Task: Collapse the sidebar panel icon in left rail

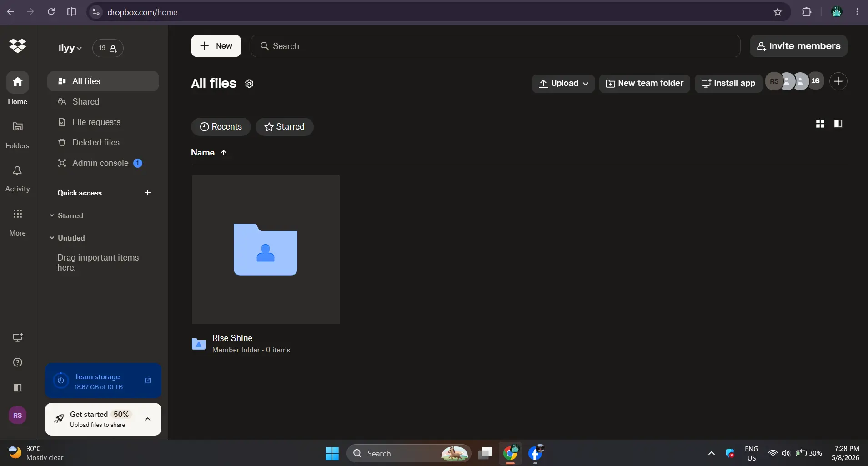Action: pos(18,387)
